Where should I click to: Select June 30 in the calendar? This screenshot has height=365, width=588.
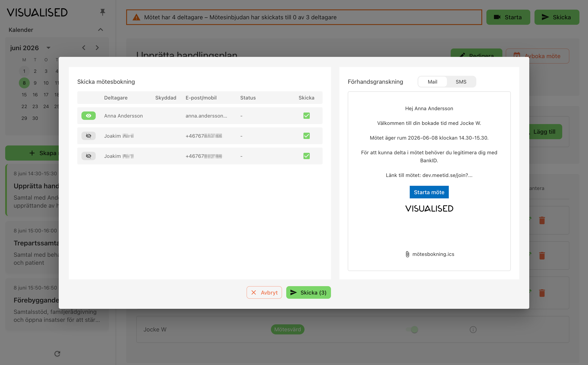tap(35, 118)
